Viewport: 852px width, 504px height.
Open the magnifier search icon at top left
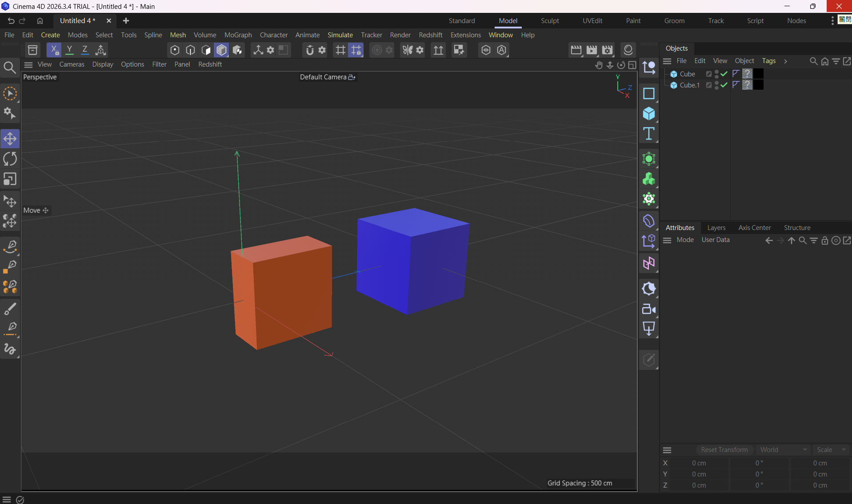pos(10,67)
